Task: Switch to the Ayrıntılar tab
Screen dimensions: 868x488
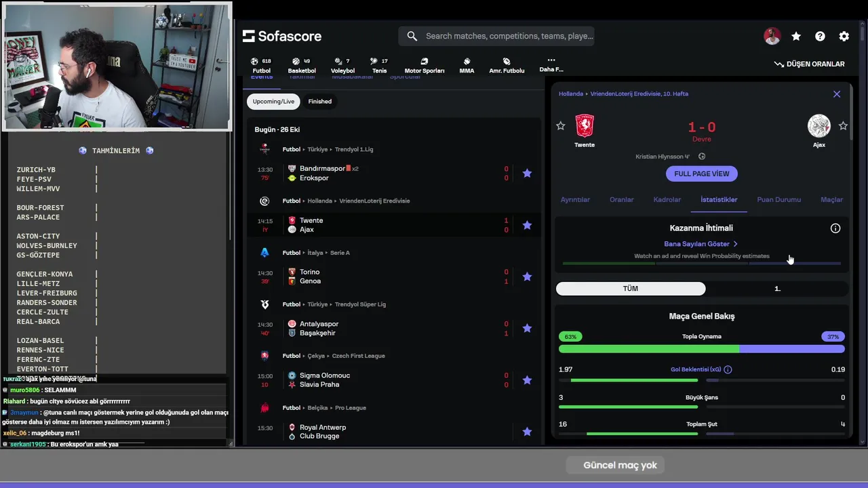Action: [x=575, y=200]
